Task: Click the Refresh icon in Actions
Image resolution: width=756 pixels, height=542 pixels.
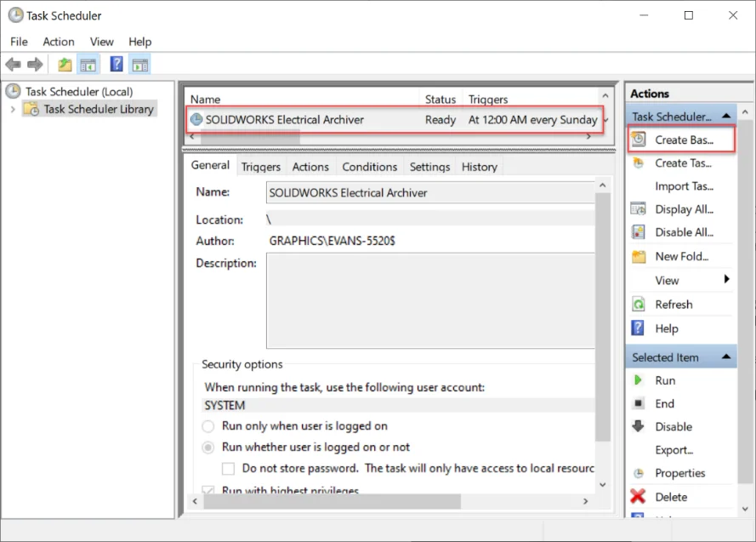Action: point(639,305)
